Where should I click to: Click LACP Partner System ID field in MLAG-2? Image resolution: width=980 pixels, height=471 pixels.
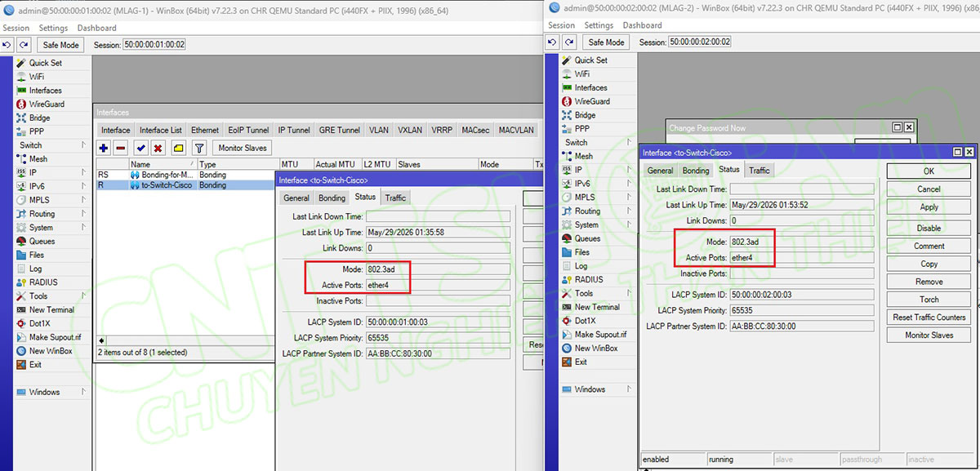tap(803, 327)
